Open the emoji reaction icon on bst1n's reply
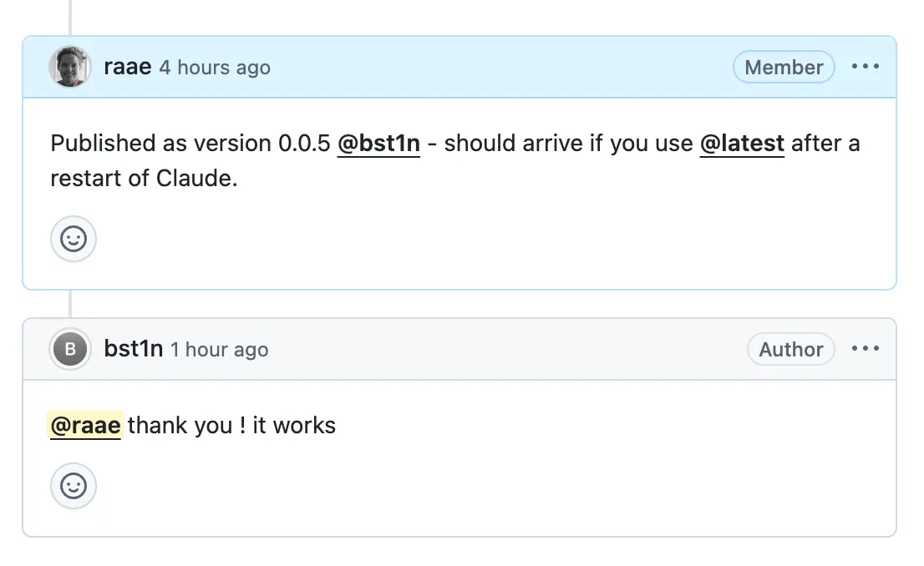 click(74, 486)
